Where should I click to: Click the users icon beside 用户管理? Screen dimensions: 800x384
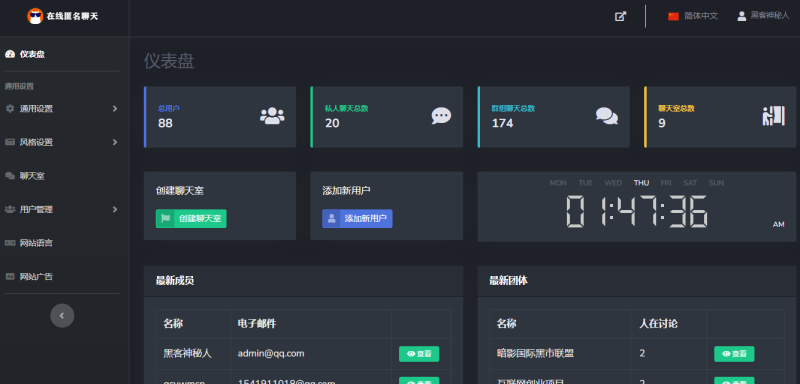(10, 210)
